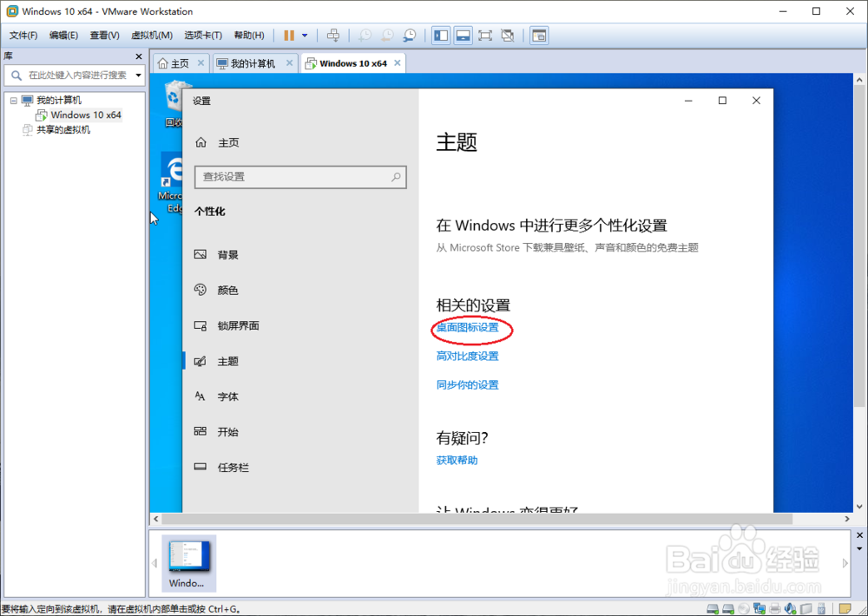Open the 高对比度设置 link

point(467,357)
